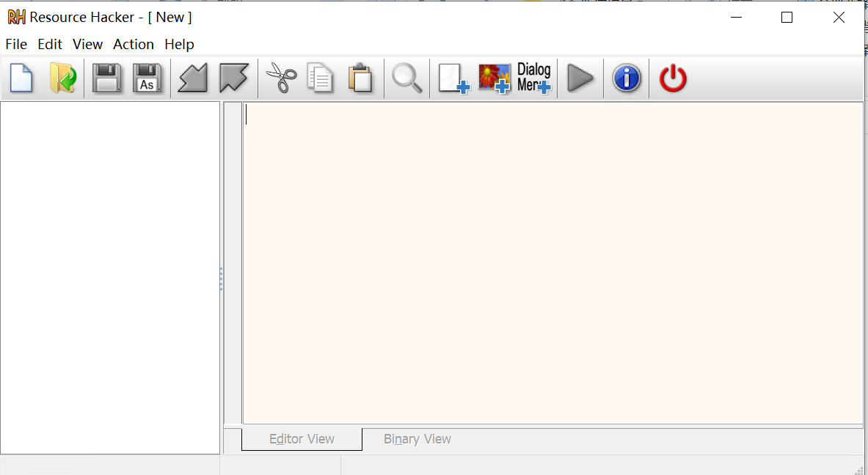Open the Edit menu
The width and height of the screenshot is (868, 475).
[x=50, y=44]
